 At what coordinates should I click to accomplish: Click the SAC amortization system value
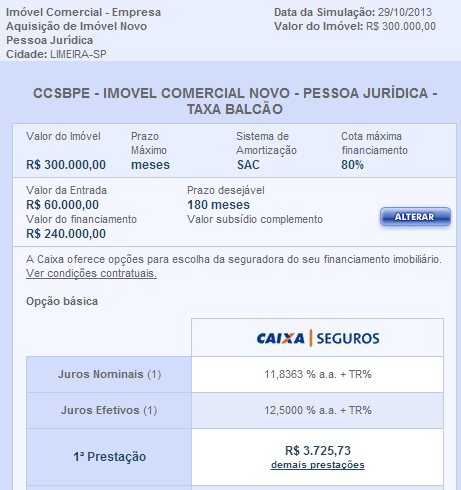pos(248,165)
